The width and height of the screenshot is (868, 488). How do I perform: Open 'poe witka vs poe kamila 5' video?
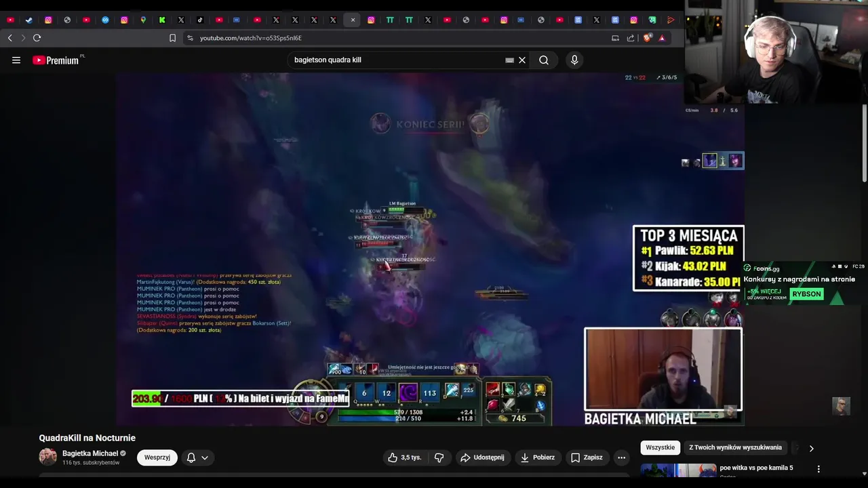[756, 468]
